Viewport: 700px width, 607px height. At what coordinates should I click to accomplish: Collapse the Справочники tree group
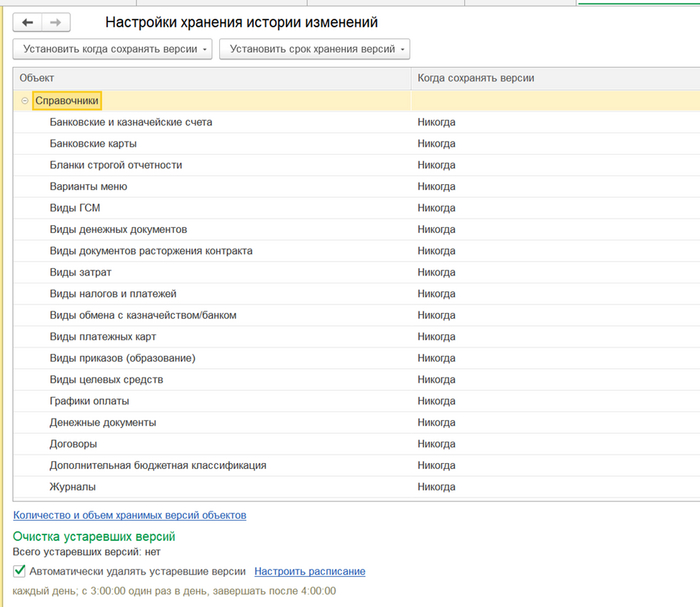pyautogui.click(x=24, y=101)
